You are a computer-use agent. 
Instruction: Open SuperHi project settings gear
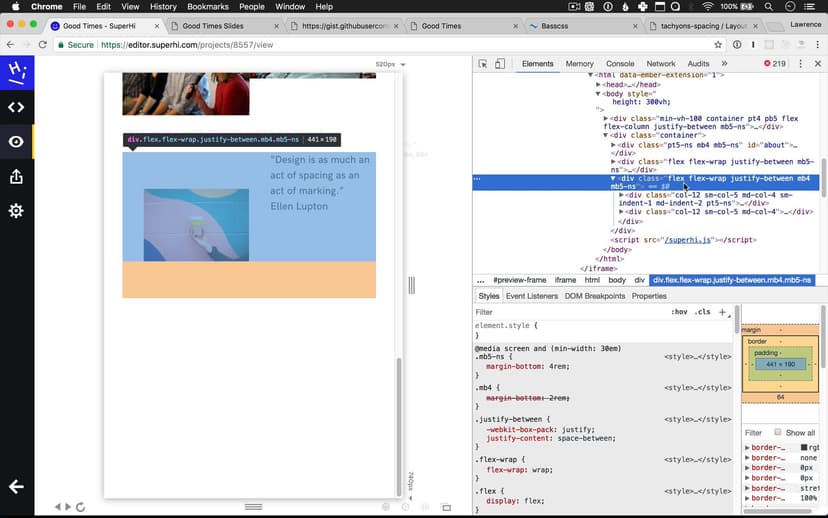pos(16,211)
